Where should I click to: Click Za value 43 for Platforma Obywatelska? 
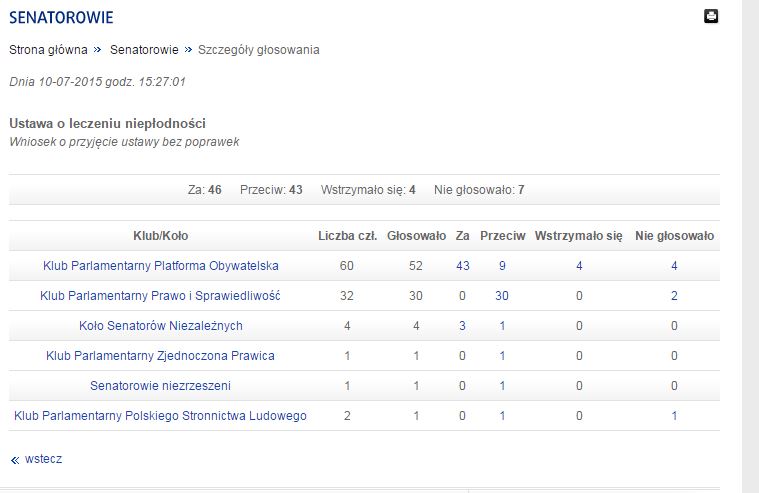coord(463,266)
